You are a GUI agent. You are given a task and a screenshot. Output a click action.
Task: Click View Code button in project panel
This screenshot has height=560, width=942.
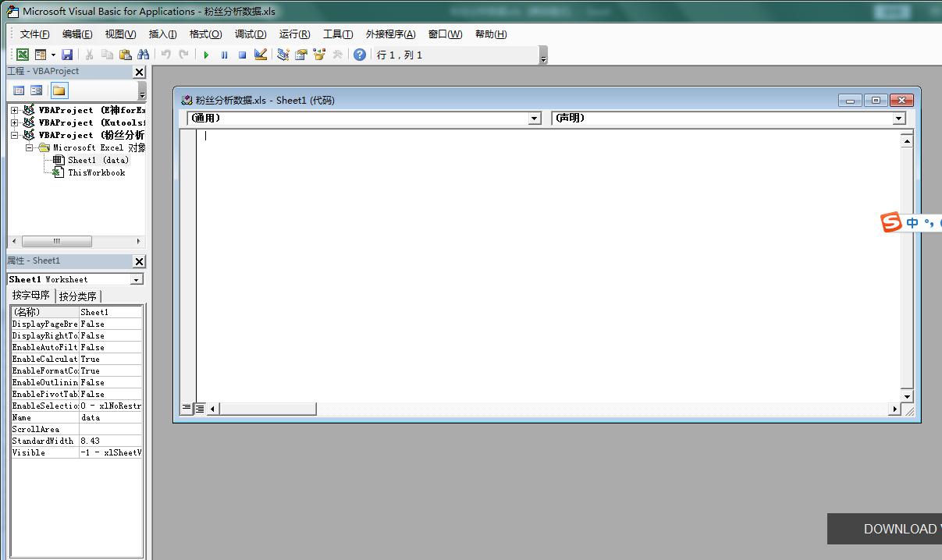pyautogui.click(x=20, y=90)
